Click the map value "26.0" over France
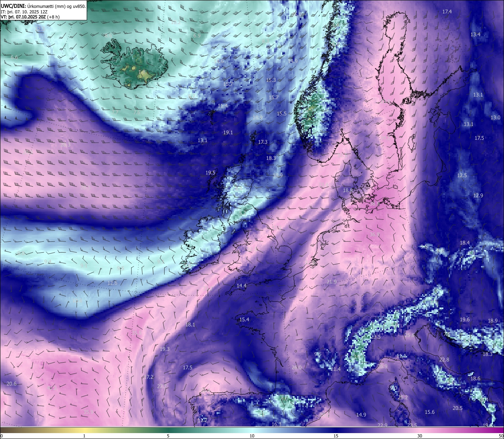Viewport: 504px width, 439px height. click(x=296, y=368)
